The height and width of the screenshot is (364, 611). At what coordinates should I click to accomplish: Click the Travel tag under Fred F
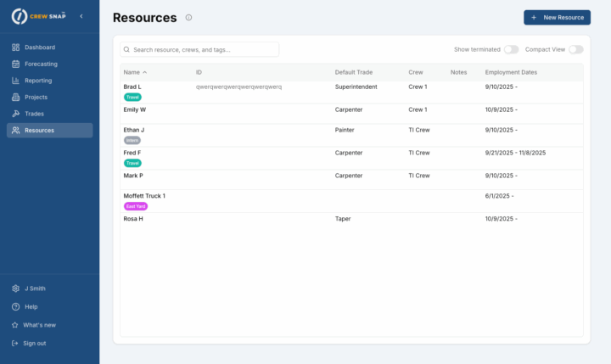pyautogui.click(x=132, y=163)
